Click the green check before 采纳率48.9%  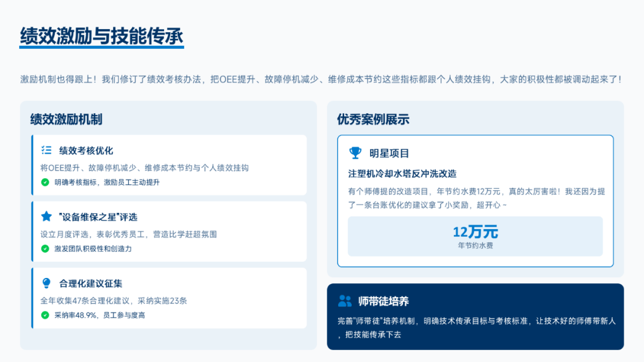click(45, 315)
